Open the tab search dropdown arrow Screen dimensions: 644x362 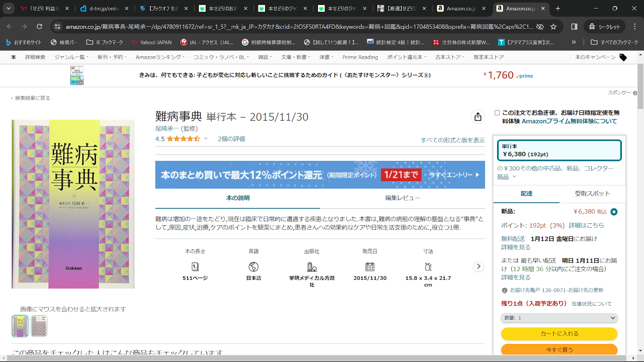pyautogui.click(x=8, y=8)
